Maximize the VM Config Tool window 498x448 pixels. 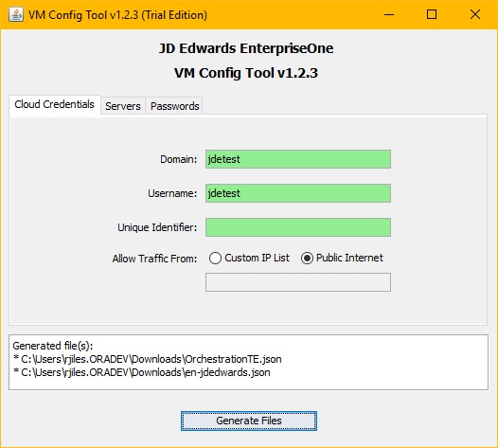coord(432,14)
